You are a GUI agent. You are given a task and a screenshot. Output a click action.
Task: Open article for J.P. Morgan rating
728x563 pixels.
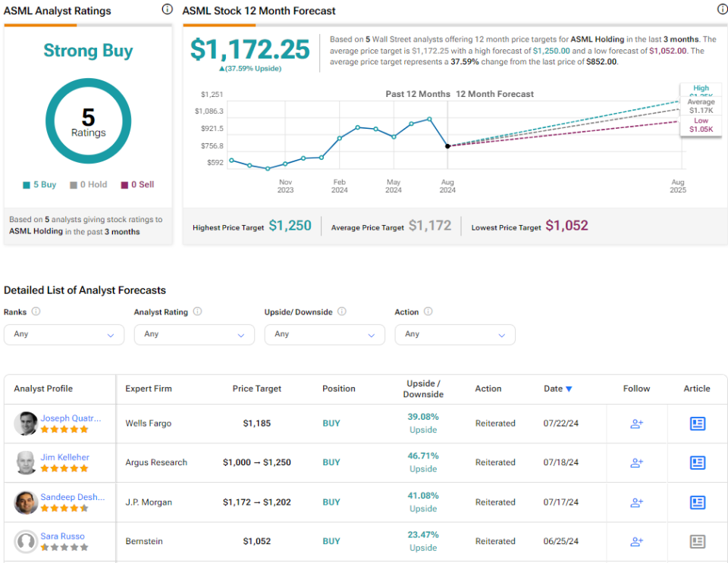[698, 502]
